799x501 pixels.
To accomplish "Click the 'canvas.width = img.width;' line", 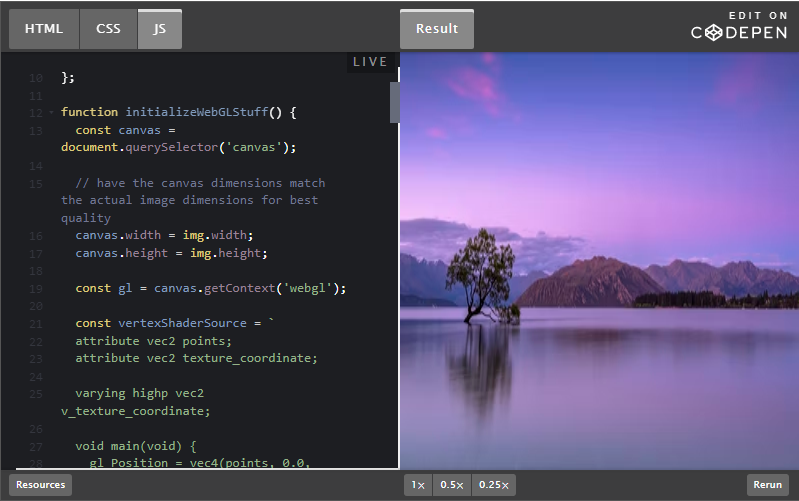I will click(x=164, y=235).
